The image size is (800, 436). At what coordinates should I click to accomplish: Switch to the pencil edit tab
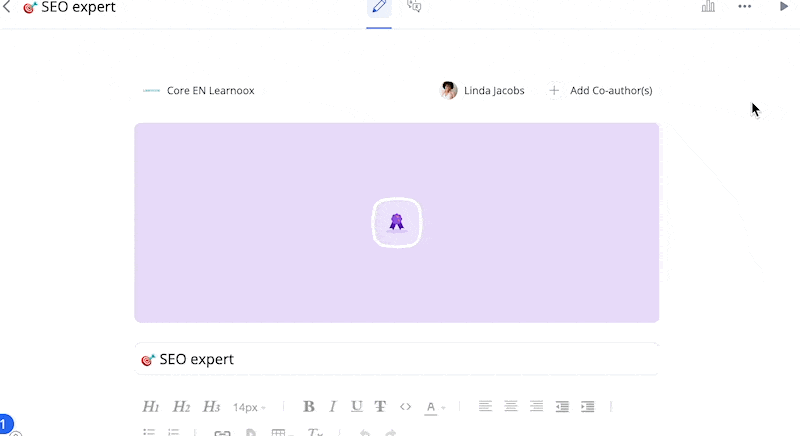click(379, 8)
